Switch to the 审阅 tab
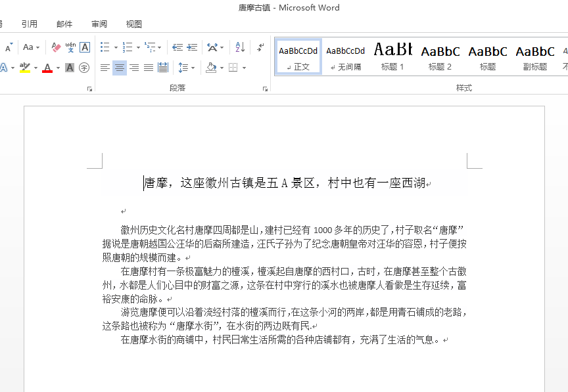The width and height of the screenshot is (568, 392). (99, 24)
